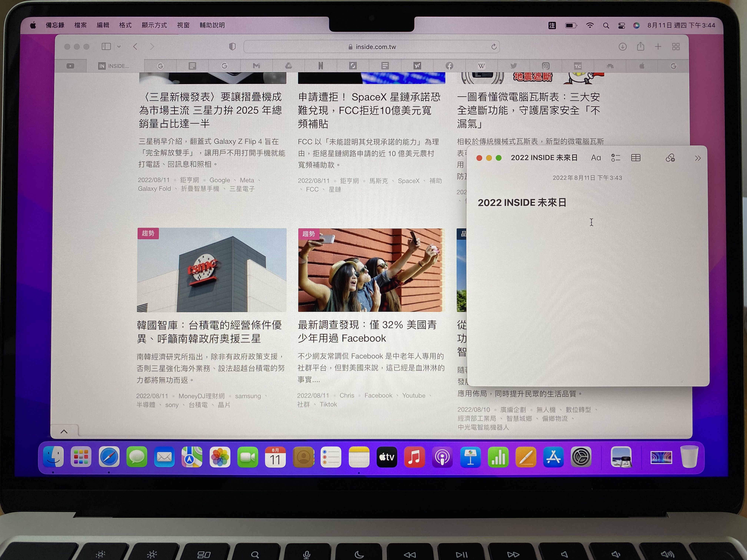
Task: Expand Notes toolbar overflow chevrons
Action: click(x=698, y=158)
